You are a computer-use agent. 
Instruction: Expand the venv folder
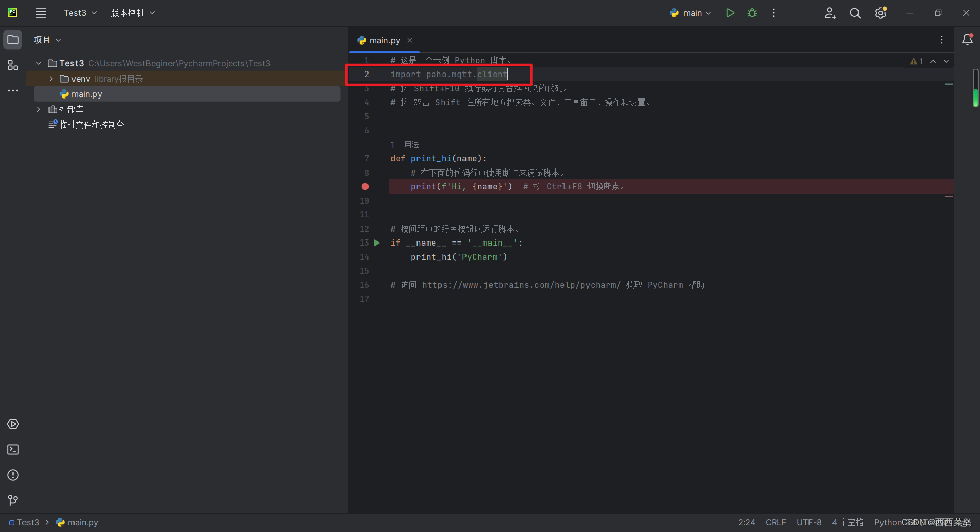coord(51,79)
